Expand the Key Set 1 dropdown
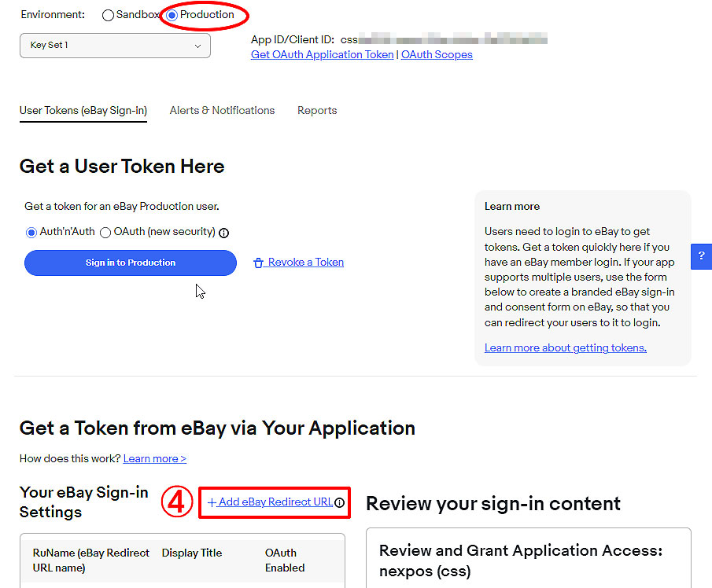 click(115, 46)
